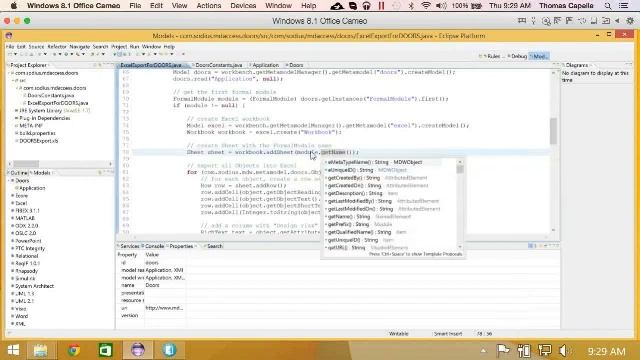Open the Search tab in the bottom panel
Viewport: 640px width, 360px height.
[x=214, y=246]
